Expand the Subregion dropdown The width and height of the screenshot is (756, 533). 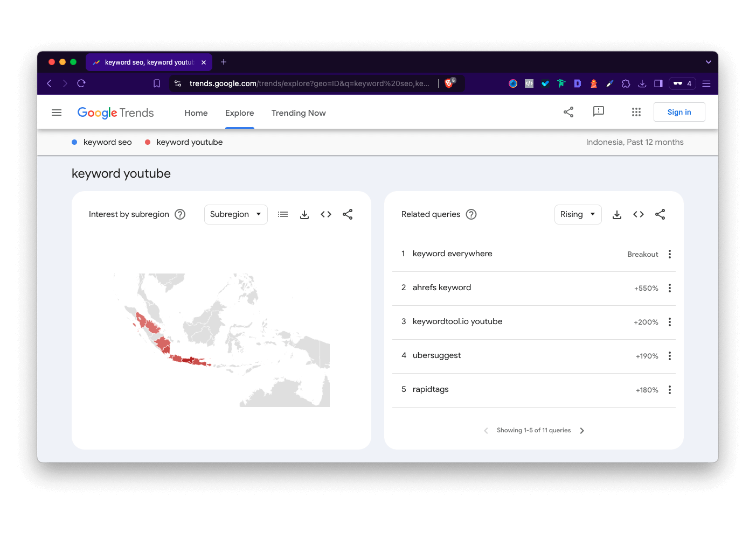[x=235, y=214]
